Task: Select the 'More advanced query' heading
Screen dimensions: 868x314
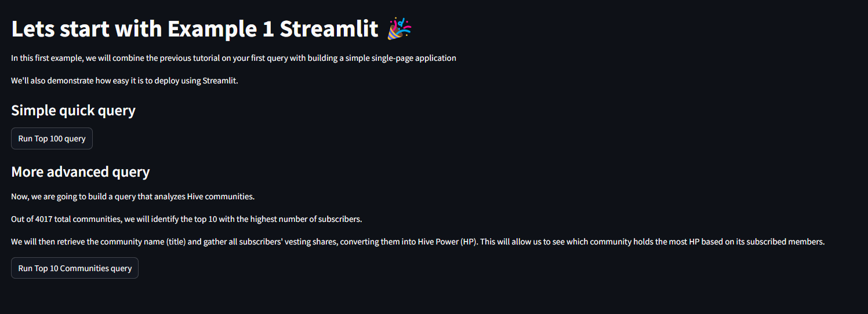Action: tap(81, 171)
